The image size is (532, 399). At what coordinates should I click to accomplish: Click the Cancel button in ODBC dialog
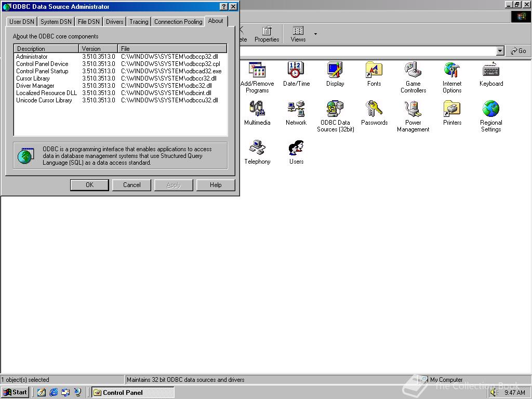tap(131, 185)
